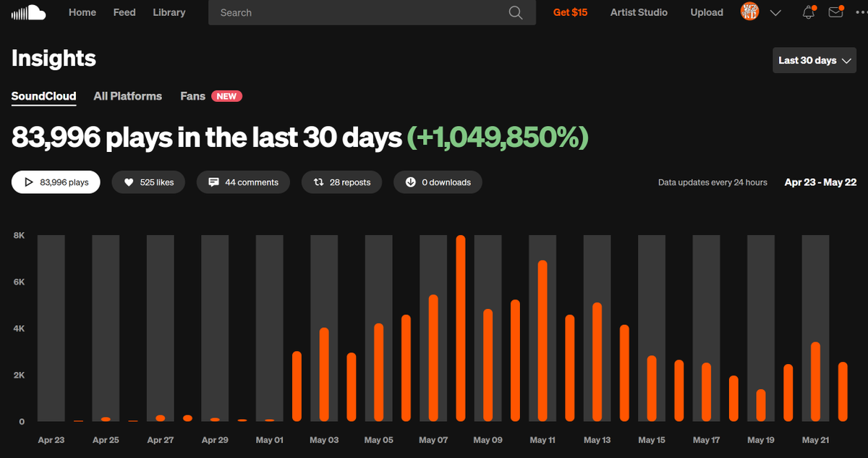Open the Last 30 days dropdown
The height and width of the screenshot is (458, 868).
[x=814, y=60]
